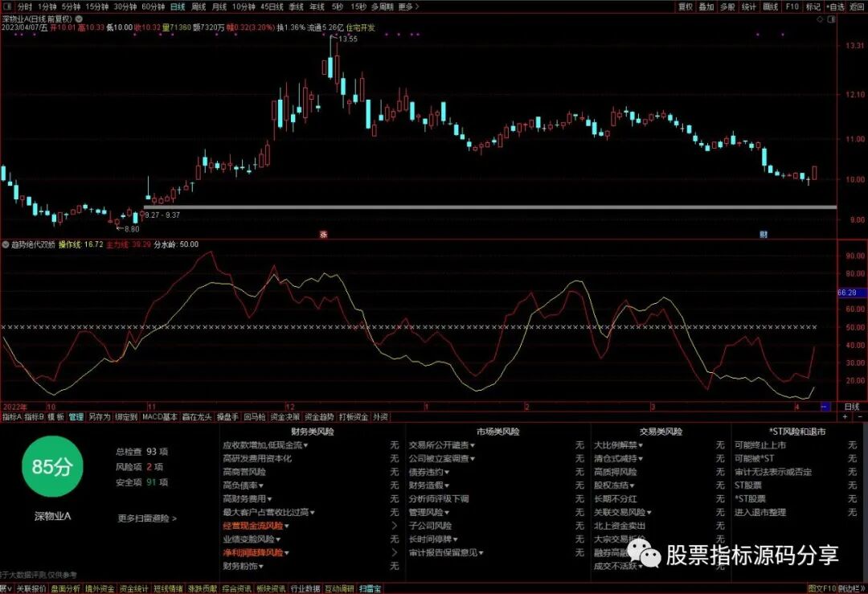The height and width of the screenshot is (594, 868).
Task: Click the blue minus box on date axis
Action: coord(825,407)
